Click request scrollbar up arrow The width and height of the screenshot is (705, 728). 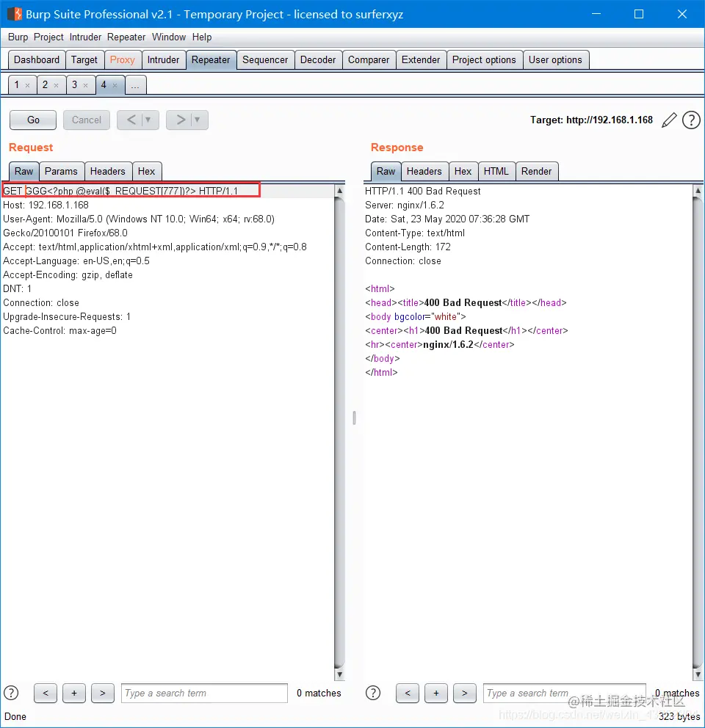click(340, 191)
